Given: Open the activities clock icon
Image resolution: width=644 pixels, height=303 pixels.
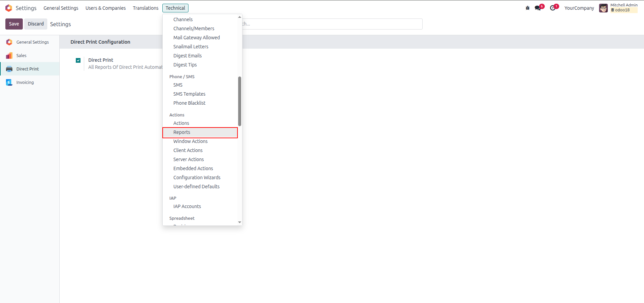Looking at the screenshot, I should (x=553, y=8).
